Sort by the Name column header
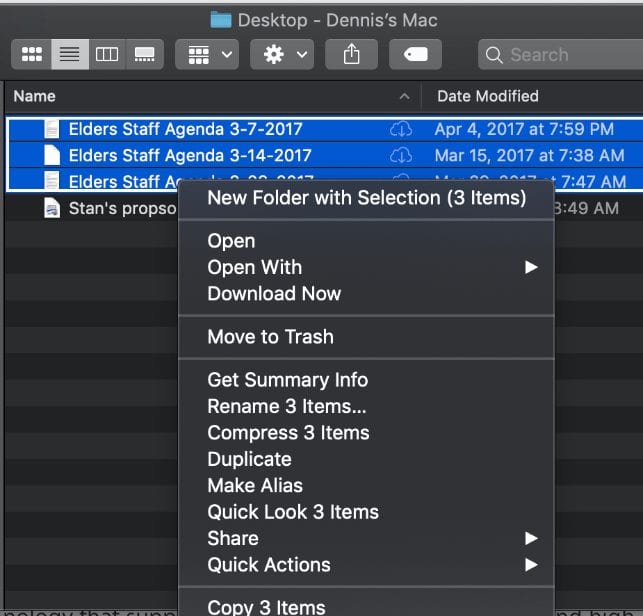The width and height of the screenshot is (643, 616). tap(200, 96)
